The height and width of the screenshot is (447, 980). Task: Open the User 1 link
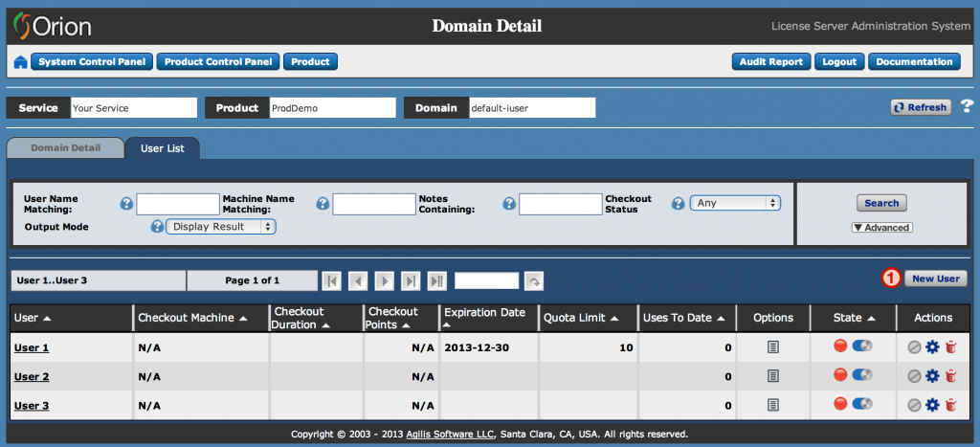(x=32, y=347)
